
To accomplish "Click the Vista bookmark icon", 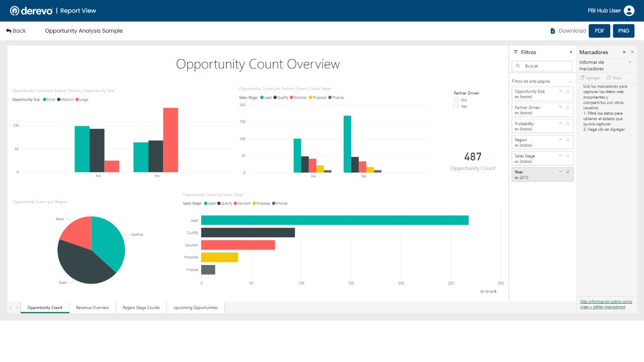I will pos(608,78).
